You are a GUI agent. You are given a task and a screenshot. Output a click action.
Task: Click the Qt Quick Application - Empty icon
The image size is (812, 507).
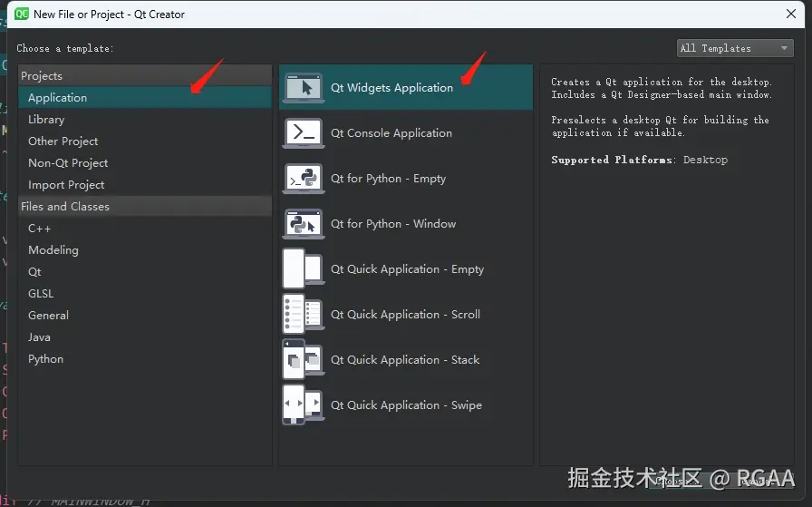click(x=304, y=268)
